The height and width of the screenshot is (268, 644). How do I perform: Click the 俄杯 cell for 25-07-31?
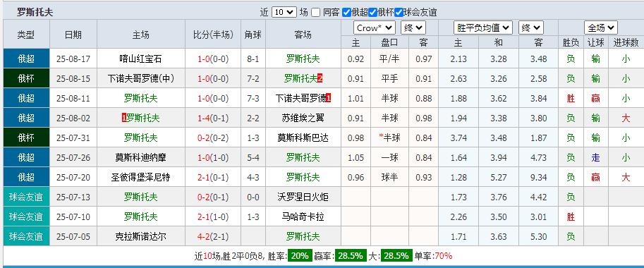tap(26, 138)
